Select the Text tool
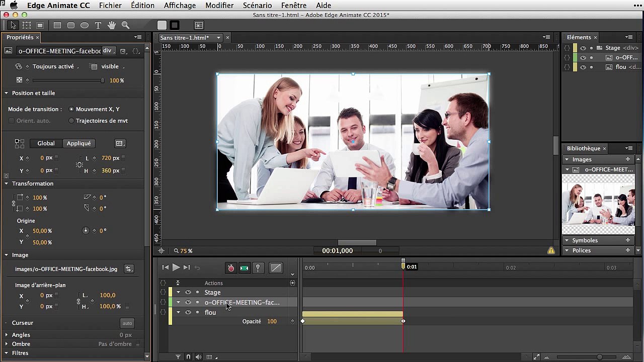This screenshot has width=644, height=362. (98, 25)
